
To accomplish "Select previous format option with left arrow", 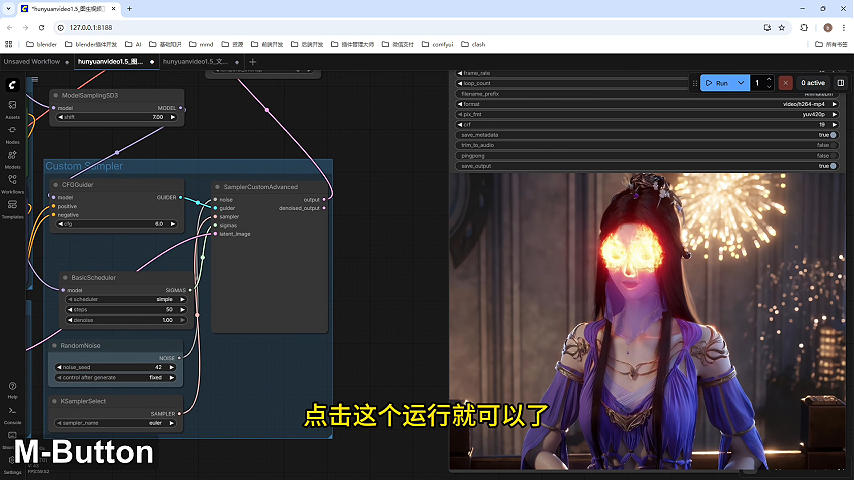I will click(x=460, y=104).
